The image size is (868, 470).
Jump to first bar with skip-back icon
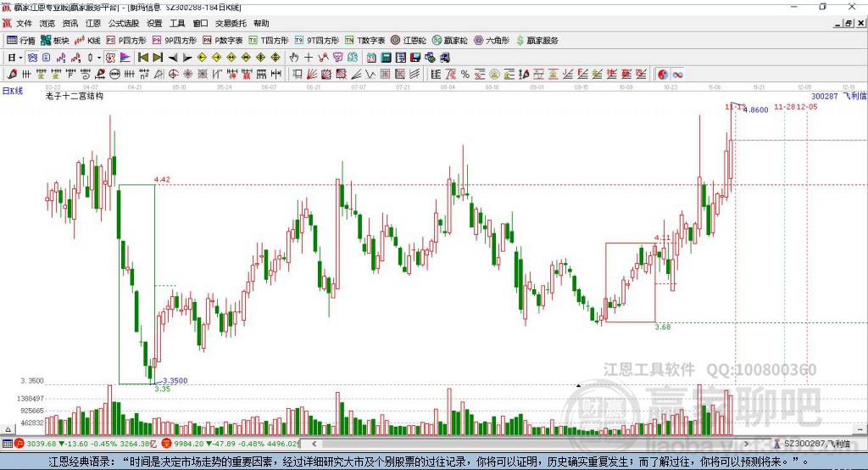coord(142,58)
